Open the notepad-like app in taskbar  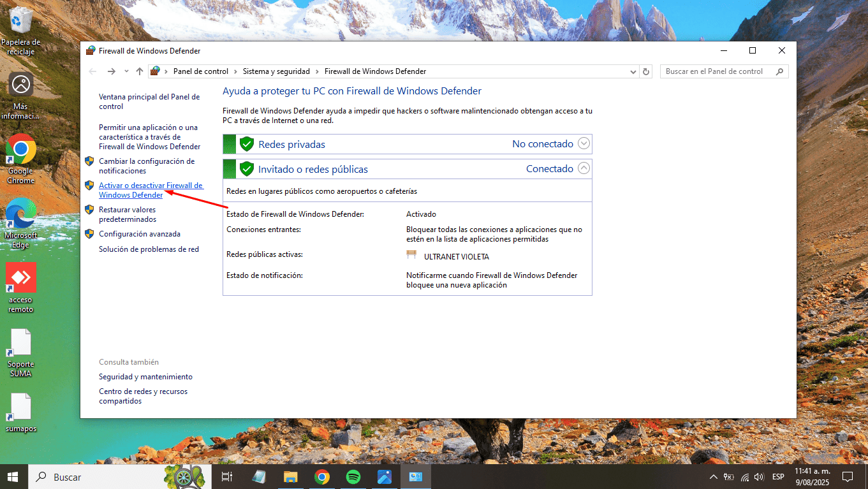260,476
